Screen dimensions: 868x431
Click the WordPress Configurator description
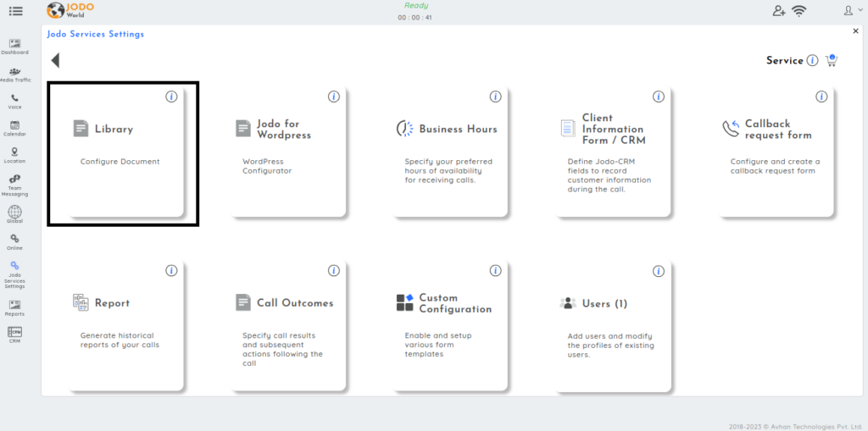pyautogui.click(x=267, y=166)
